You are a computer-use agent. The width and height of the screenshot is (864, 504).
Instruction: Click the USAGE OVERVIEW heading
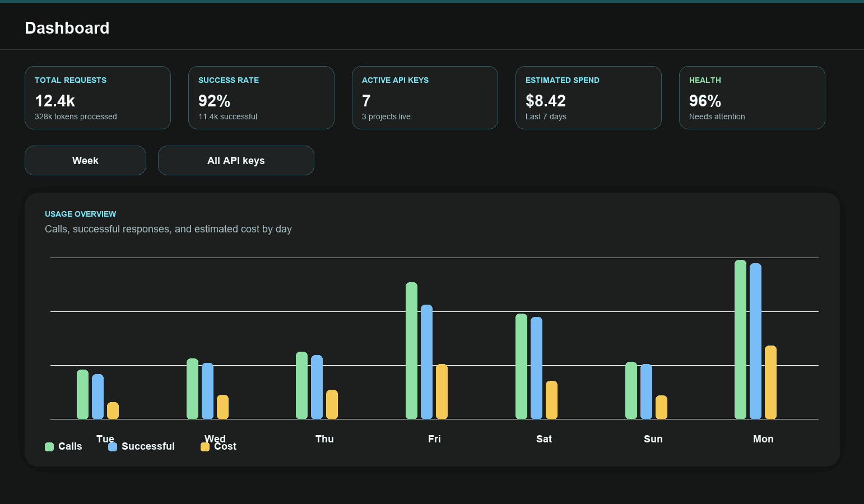81,214
